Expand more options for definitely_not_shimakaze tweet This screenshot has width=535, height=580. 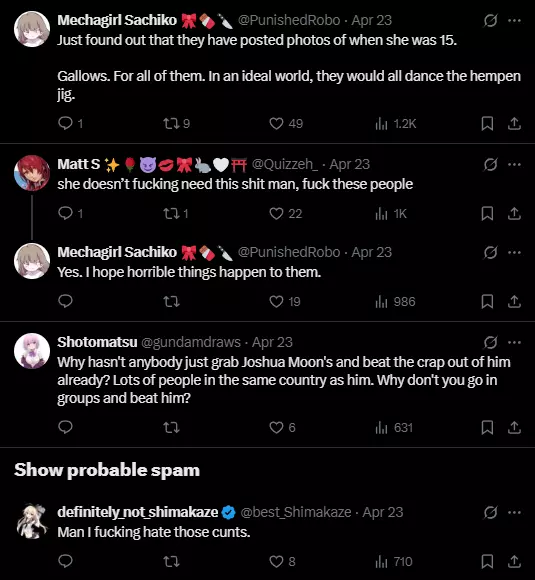click(515, 512)
